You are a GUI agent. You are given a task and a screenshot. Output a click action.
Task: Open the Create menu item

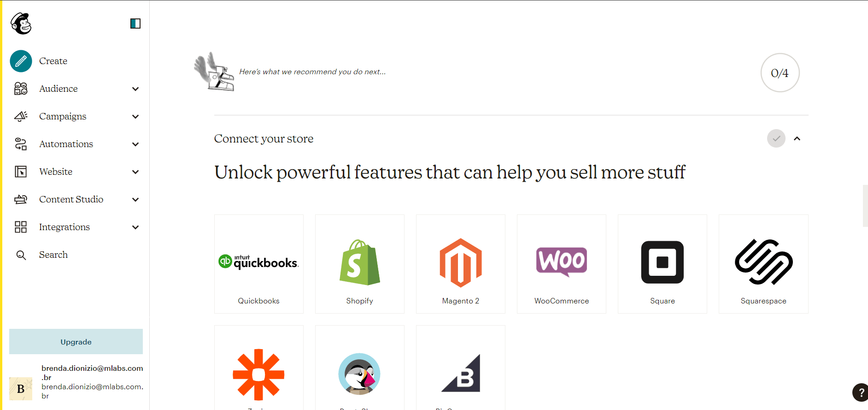(x=53, y=61)
